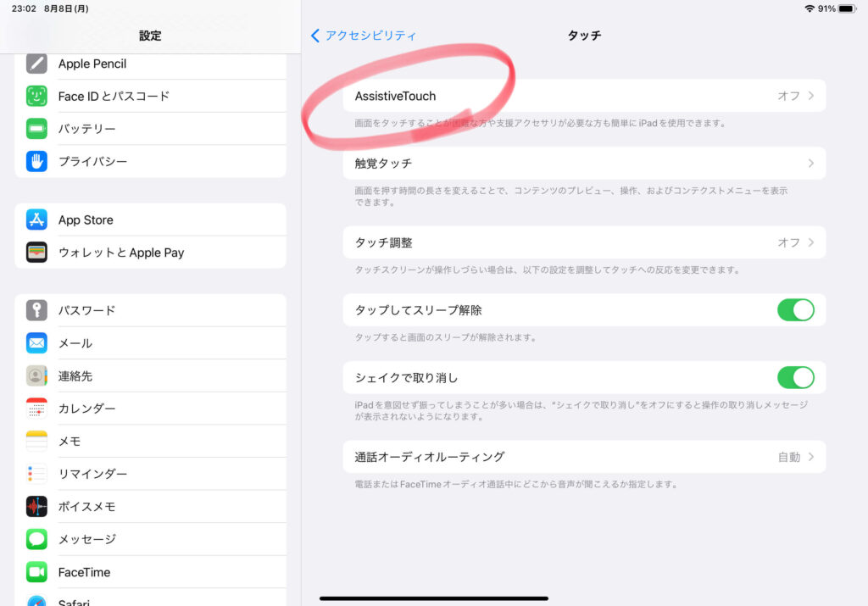
Task: Expand 触覚タッチ using its chevron
Action: pos(811,164)
